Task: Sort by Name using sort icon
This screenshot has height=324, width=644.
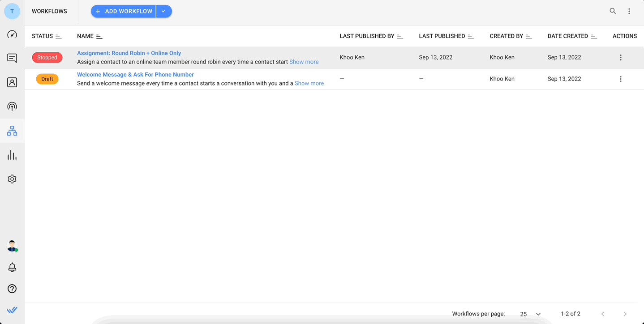Action: click(99, 36)
